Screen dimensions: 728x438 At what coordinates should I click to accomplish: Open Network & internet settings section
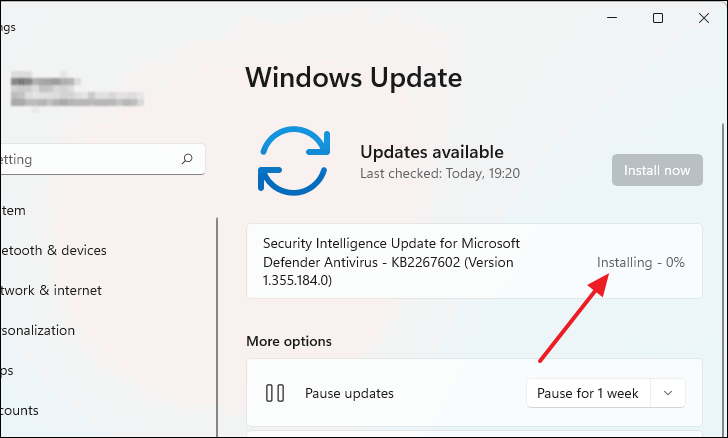tap(51, 290)
